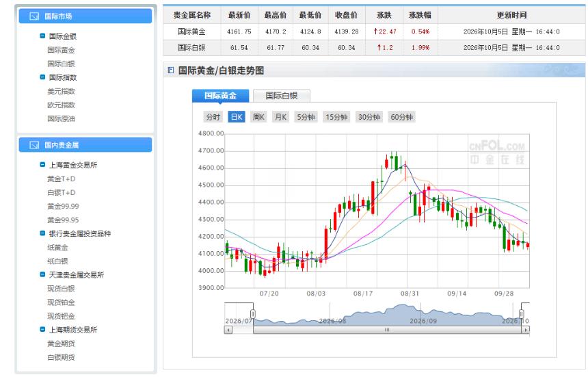Click the navigator scrollbar left arrow
Image resolution: width=588 pixels, height=377 pixels.
tap(228, 330)
